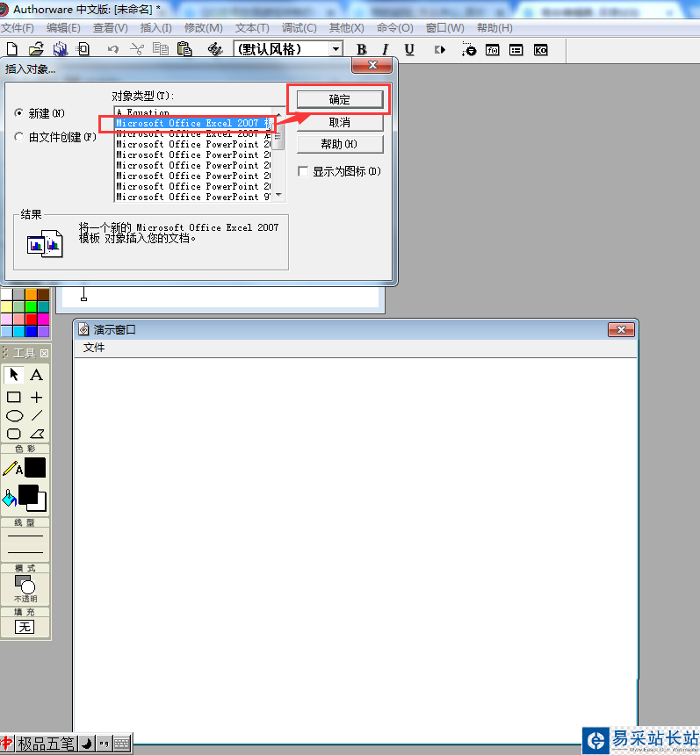Select the Rectangle drawing tool

(14, 397)
